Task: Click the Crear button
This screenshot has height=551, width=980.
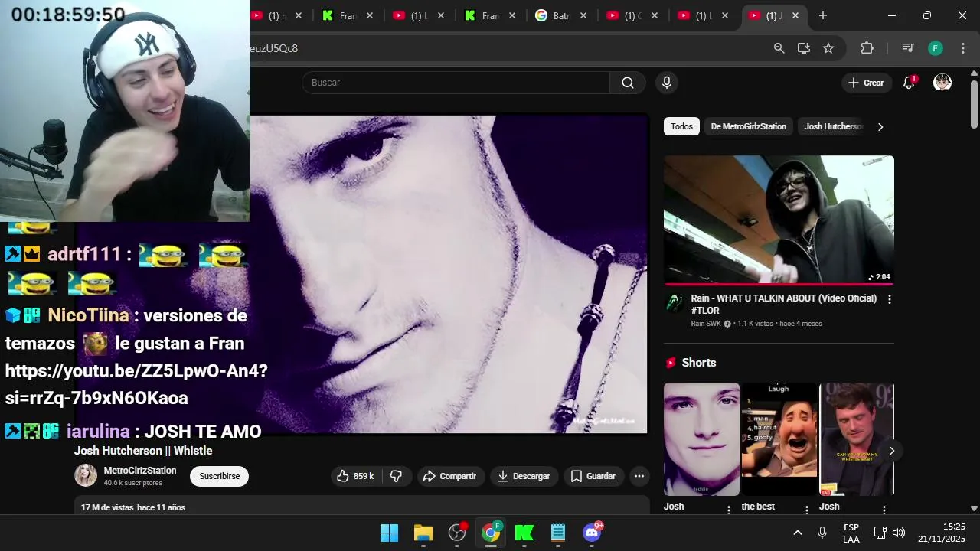Action: [x=867, y=83]
